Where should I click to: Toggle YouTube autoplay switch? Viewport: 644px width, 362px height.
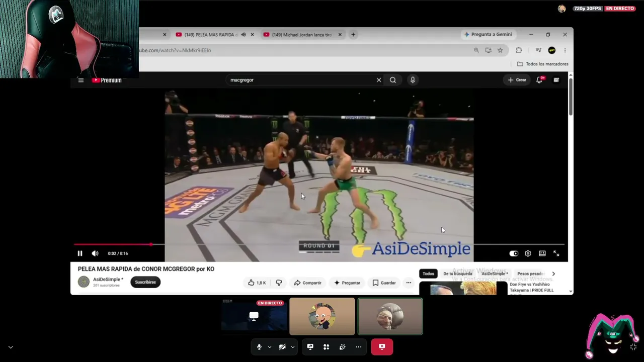point(513,253)
